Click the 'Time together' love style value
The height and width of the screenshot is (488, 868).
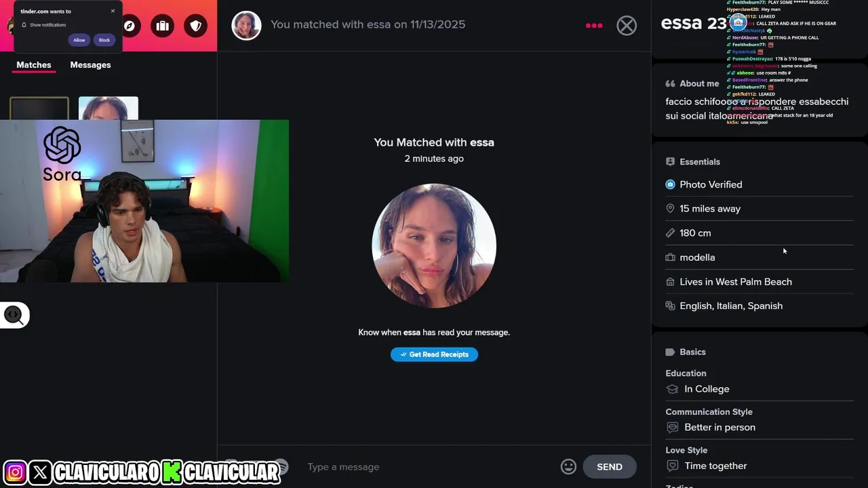pyautogui.click(x=715, y=466)
